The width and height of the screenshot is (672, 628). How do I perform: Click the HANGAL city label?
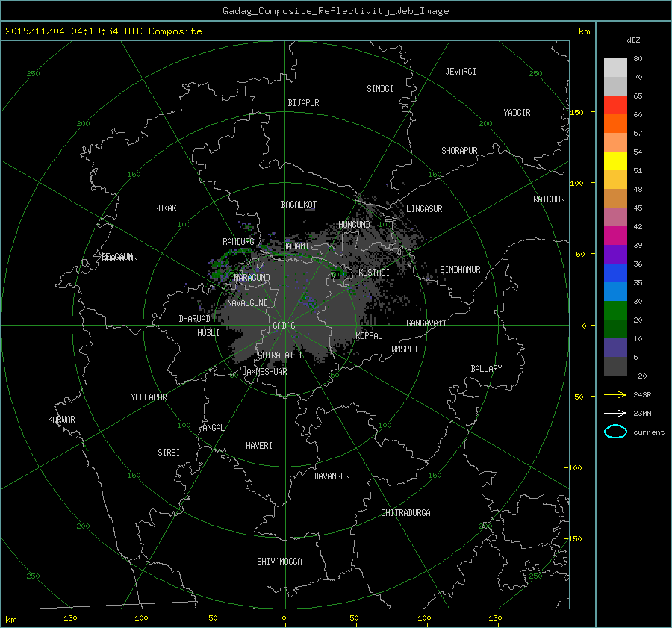click(x=211, y=428)
